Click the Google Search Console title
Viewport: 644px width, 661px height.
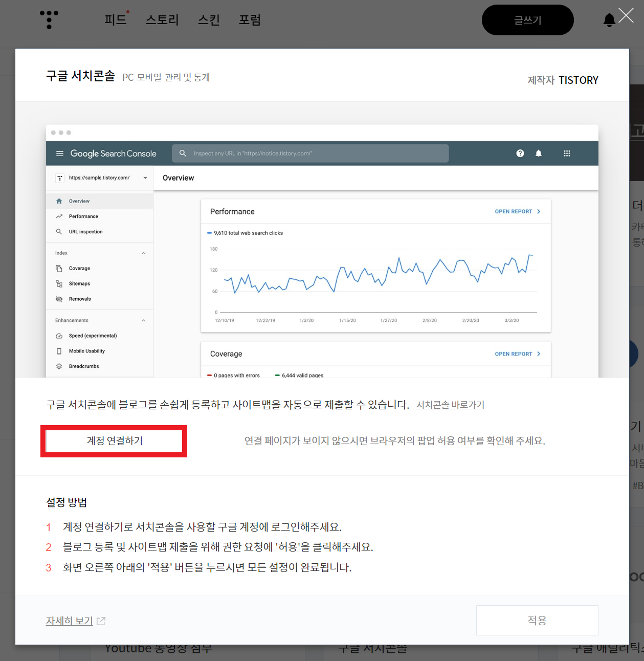click(x=114, y=153)
